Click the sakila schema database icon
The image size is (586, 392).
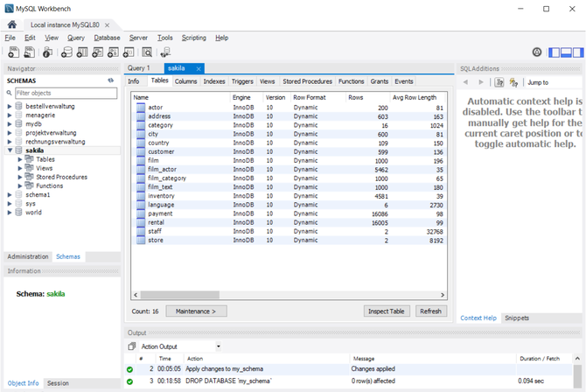pyautogui.click(x=18, y=150)
